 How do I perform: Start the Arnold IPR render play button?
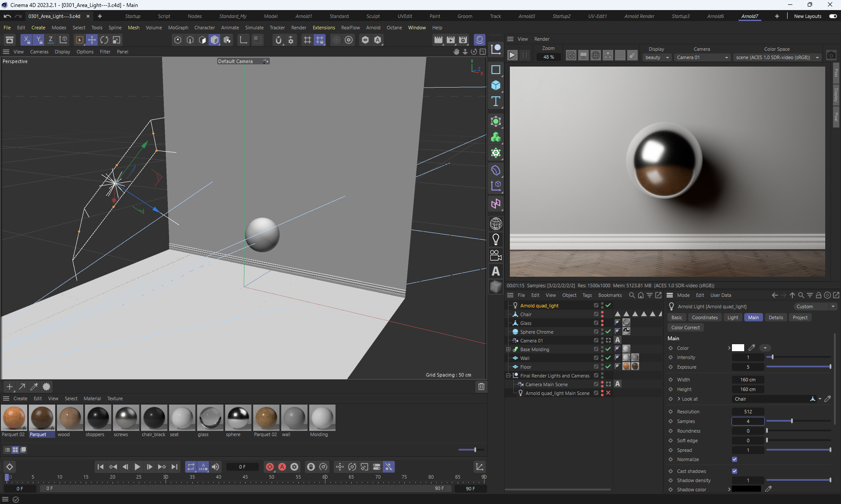pos(512,56)
